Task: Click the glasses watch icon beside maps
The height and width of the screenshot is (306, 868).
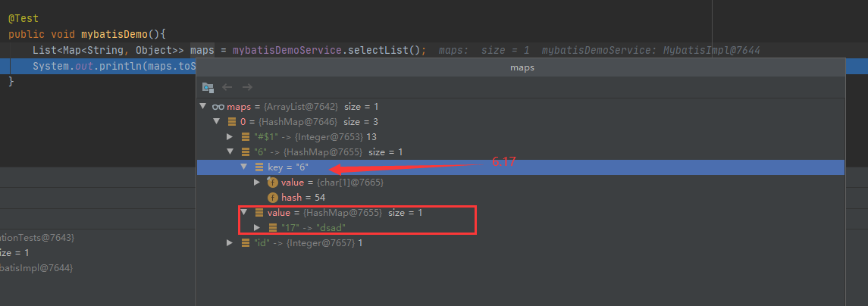Action: pos(218,106)
